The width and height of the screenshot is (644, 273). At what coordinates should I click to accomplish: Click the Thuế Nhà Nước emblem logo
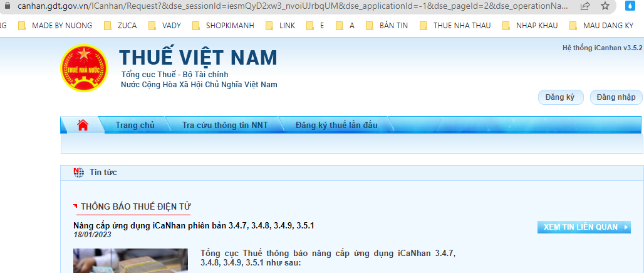(x=83, y=68)
